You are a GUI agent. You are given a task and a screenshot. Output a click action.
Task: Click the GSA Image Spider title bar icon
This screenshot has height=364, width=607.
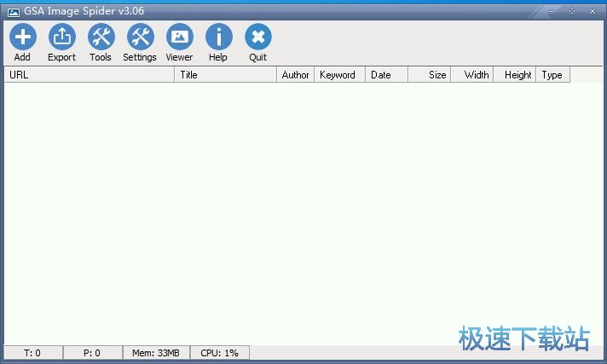tap(14, 12)
